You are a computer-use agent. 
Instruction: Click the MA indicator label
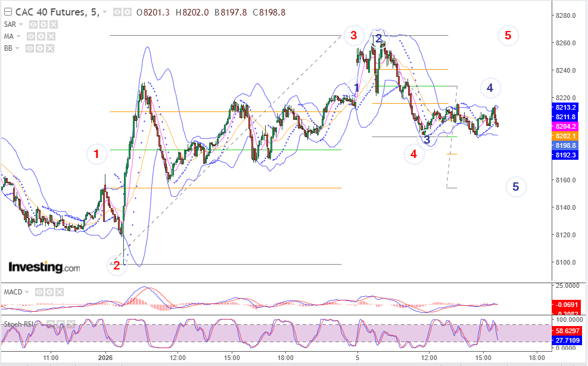8,36
